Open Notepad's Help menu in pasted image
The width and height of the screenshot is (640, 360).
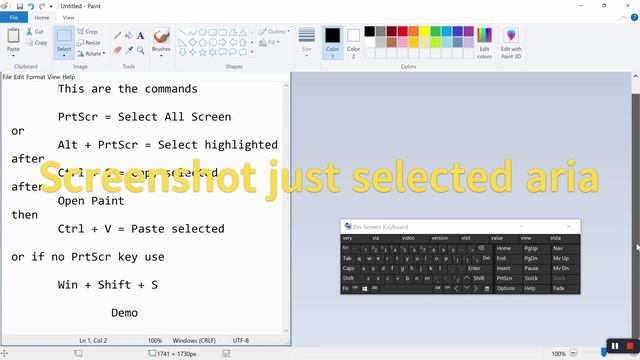click(x=69, y=77)
